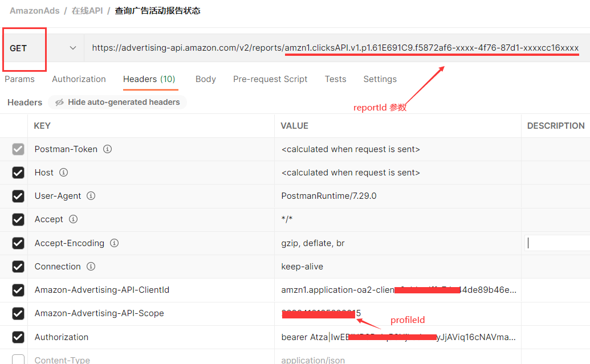Click the Amazon-Advertising-API-Scope key name
Image resolution: width=590 pixels, height=364 pixels.
pos(99,313)
